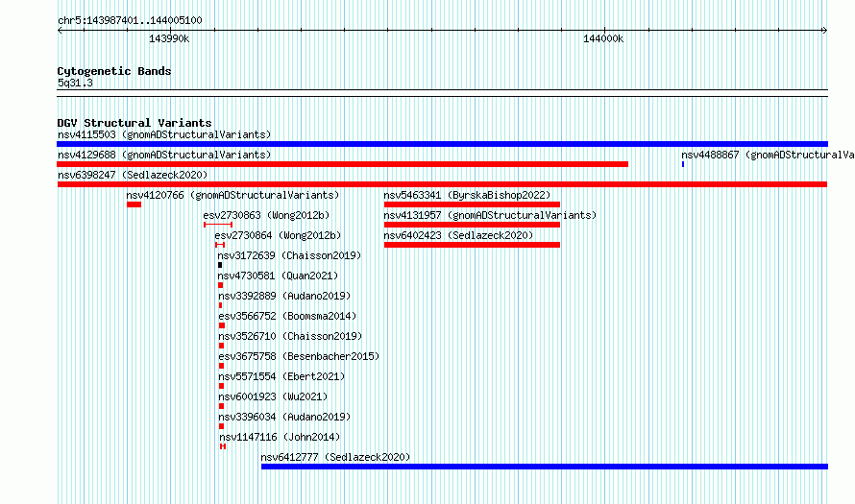Click the small nsv4488867 blue marker
The height and width of the screenshot is (504, 855).
tap(683, 164)
